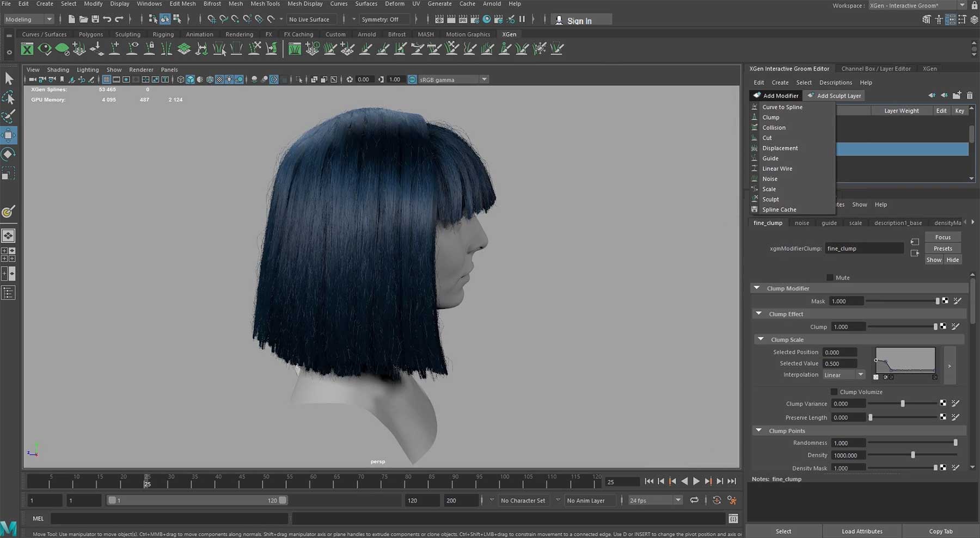Click the Load Attributes button
Image resolution: width=980 pixels, height=538 pixels.
click(x=862, y=531)
